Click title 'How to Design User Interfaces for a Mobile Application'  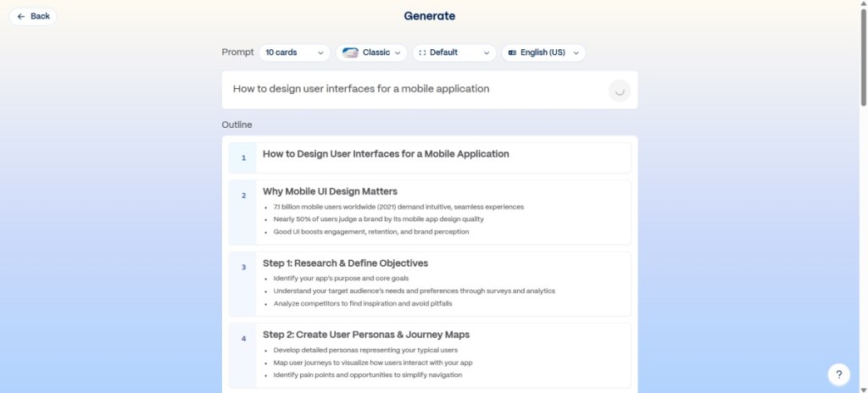click(x=386, y=154)
